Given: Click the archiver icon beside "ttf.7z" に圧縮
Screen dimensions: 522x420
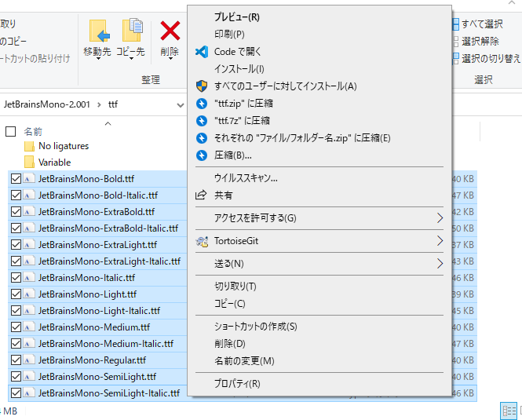Looking at the screenshot, I should (202, 121).
